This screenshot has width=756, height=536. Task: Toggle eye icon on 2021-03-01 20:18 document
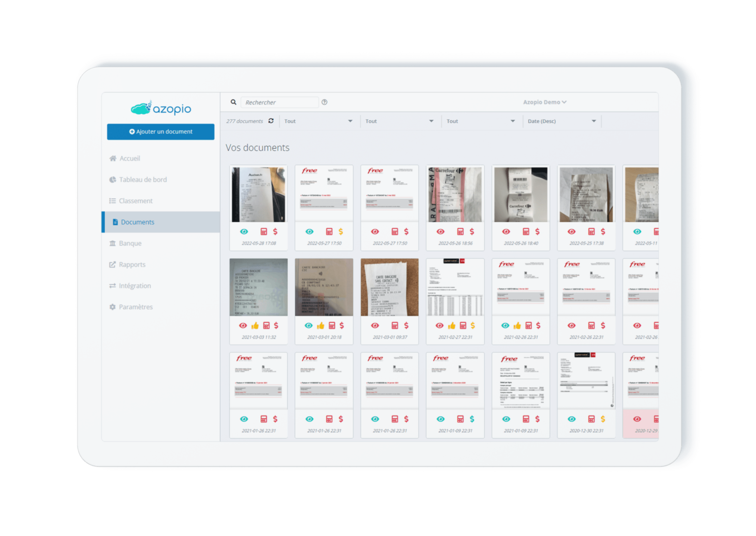[x=309, y=326]
